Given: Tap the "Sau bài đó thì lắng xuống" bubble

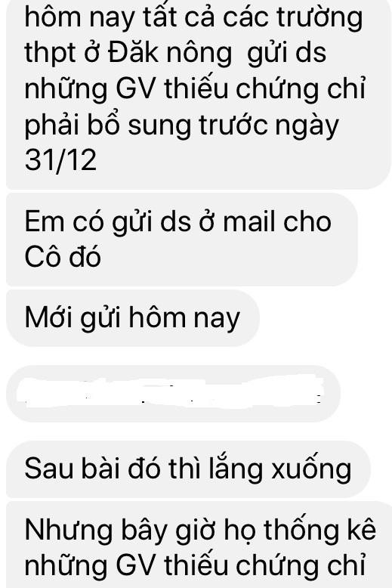Looking at the screenshot, I should 188,469.
